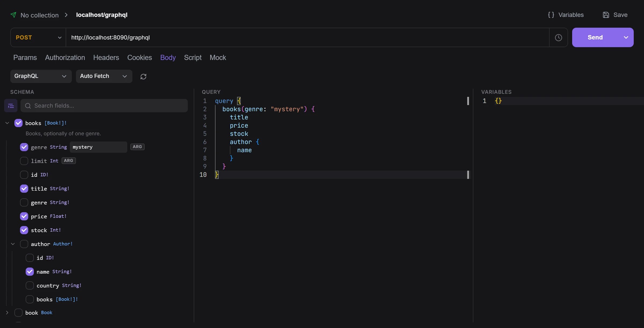Screen dimensions: 644x328
Task: Uncheck the name String! field
Action: (x=30, y=272)
